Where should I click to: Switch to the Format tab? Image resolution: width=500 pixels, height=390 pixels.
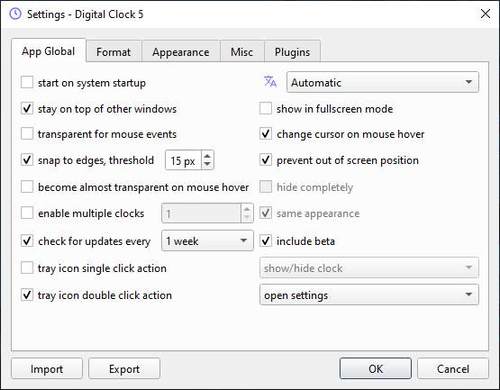click(113, 52)
